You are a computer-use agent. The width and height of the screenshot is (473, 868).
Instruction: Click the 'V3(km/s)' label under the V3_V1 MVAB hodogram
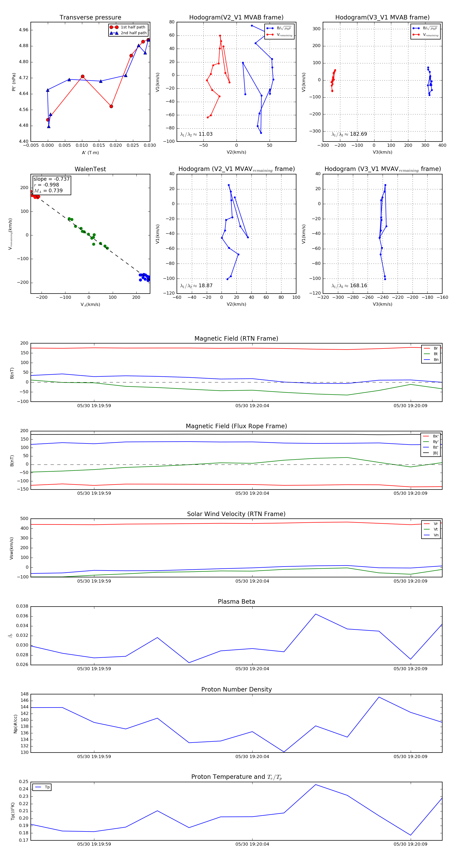[382, 152]
